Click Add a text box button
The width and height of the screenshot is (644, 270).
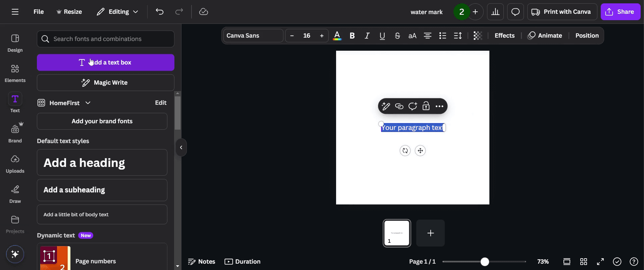coord(106,62)
